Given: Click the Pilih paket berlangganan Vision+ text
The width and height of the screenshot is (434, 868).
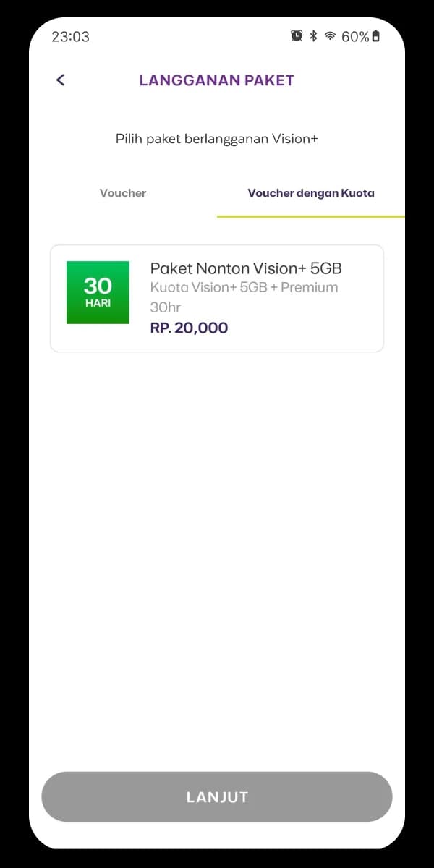Looking at the screenshot, I should point(217,139).
